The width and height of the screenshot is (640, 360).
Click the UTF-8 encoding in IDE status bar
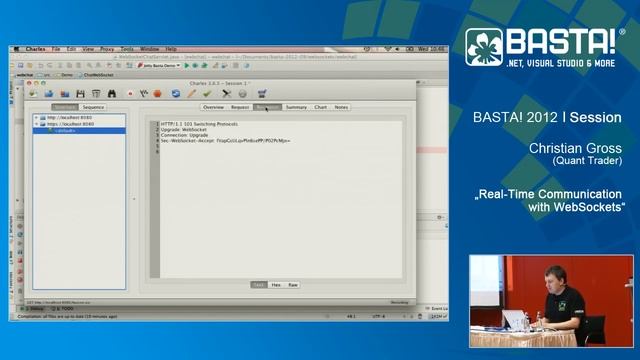click(x=378, y=316)
